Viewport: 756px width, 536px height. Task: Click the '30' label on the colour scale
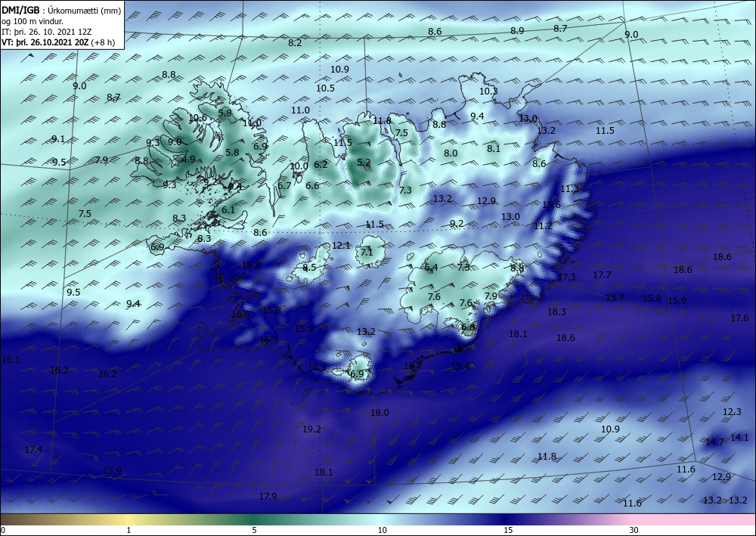point(634,531)
